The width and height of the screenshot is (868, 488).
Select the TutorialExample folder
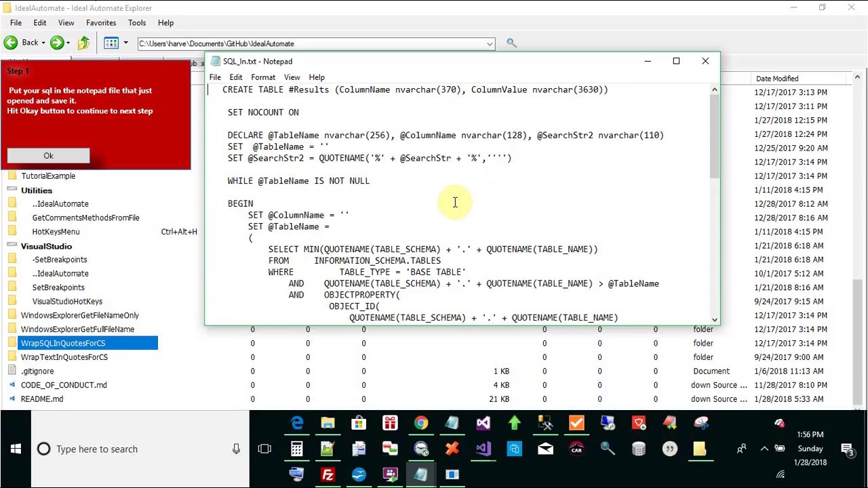48,176
